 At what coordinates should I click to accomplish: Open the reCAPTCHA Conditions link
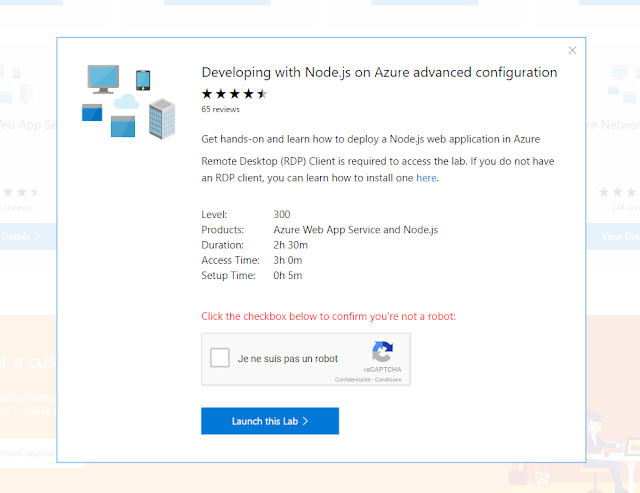[x=388, y=380]
